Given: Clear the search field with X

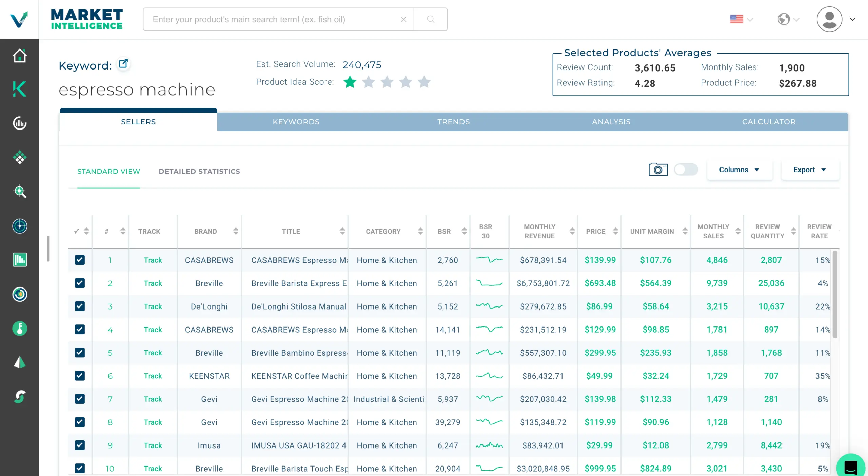Looking at the screenshot, I should pyautogui.click(x=403, y=19).
